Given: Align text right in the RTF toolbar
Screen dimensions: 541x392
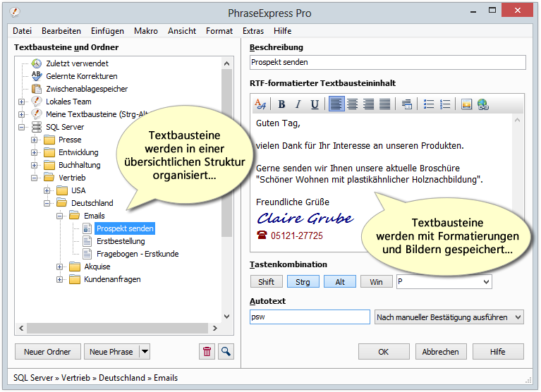Looking at the screenshot, I should coord(368,104).
